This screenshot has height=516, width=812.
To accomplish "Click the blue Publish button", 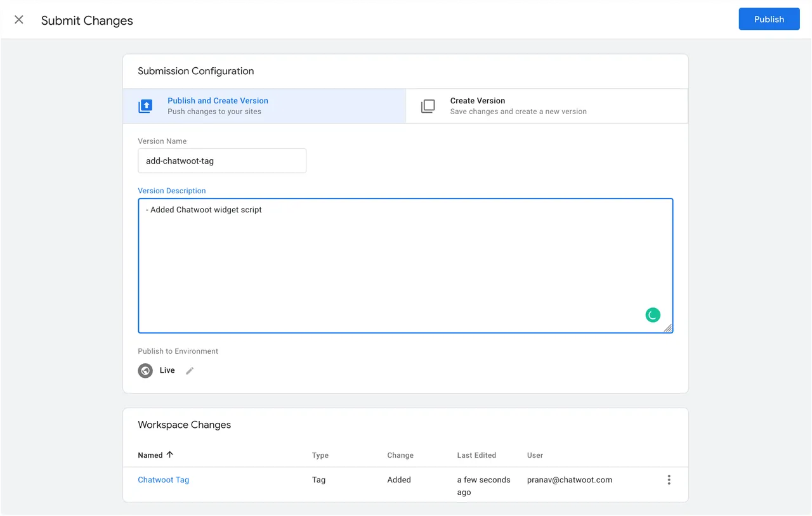I will [x=769, y=19].
